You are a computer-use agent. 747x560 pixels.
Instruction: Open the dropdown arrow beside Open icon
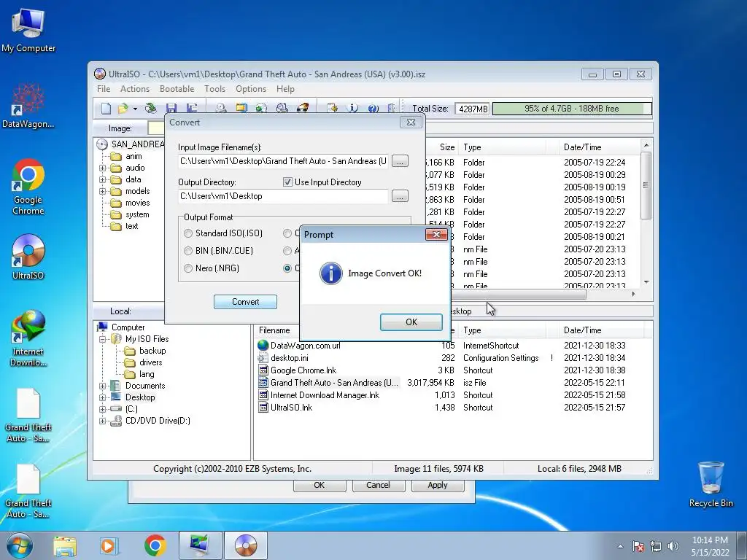[135, 109]
